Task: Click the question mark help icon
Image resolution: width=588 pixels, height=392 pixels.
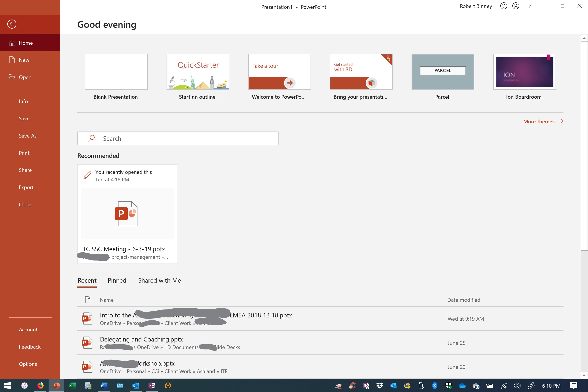Action: [x=530, y=6]
